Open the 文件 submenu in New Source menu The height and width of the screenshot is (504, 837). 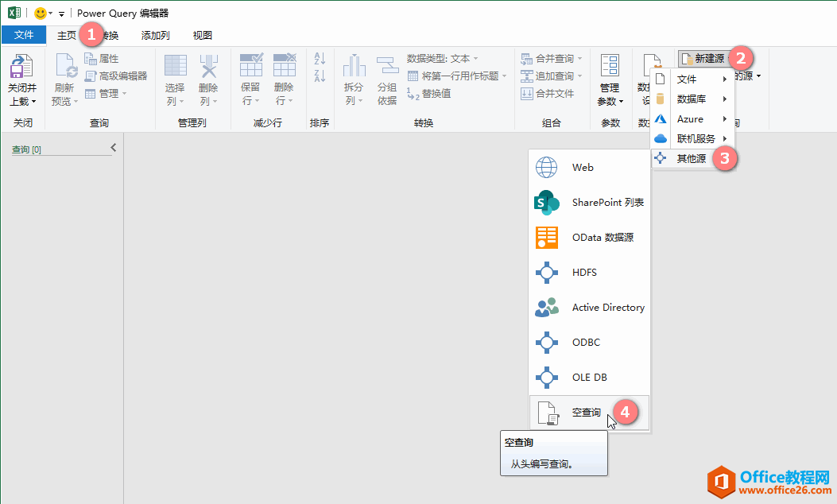(692, 79)
